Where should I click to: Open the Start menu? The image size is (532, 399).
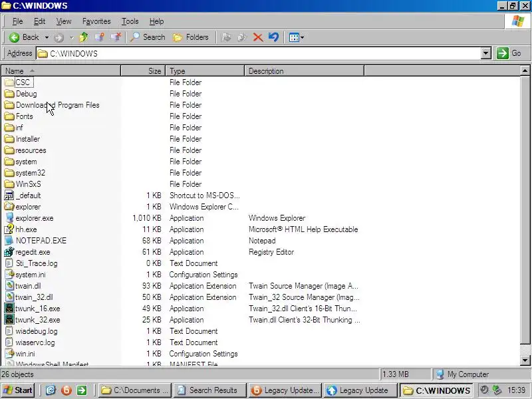(x=18, y=390)
